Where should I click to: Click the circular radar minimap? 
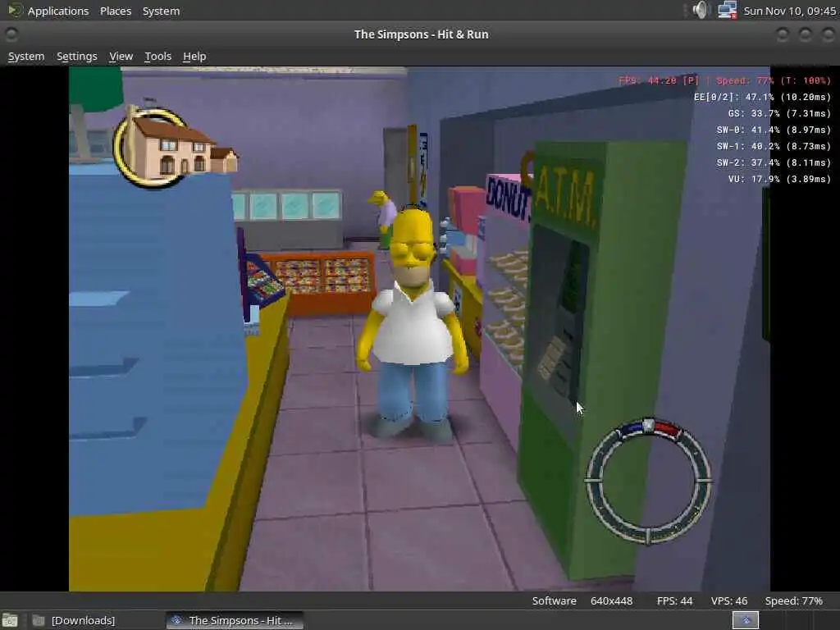tap(648, 481)
